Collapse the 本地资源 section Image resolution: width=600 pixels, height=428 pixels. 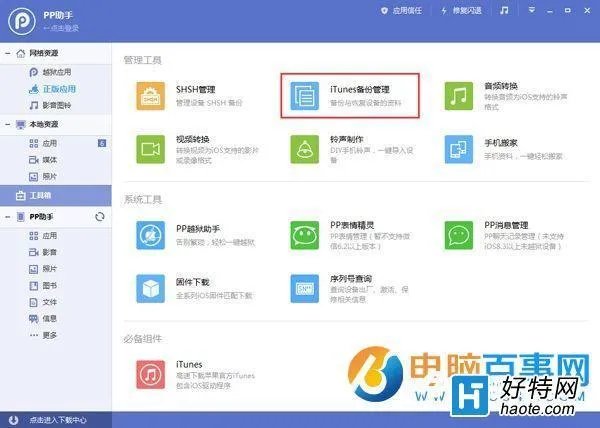click(8, 124)
